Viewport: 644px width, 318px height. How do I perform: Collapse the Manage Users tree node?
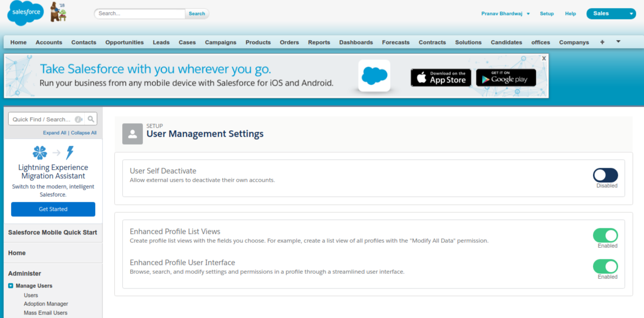pos(11,286)
